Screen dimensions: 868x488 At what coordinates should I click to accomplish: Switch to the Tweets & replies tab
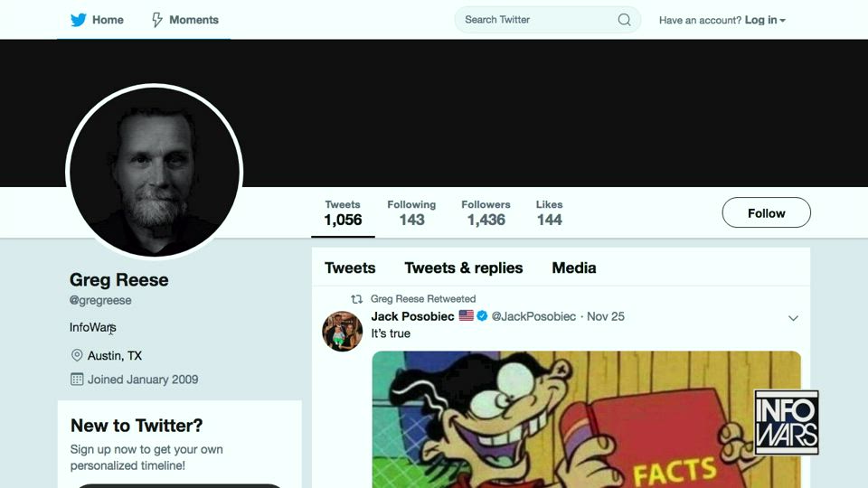(463, 267)
